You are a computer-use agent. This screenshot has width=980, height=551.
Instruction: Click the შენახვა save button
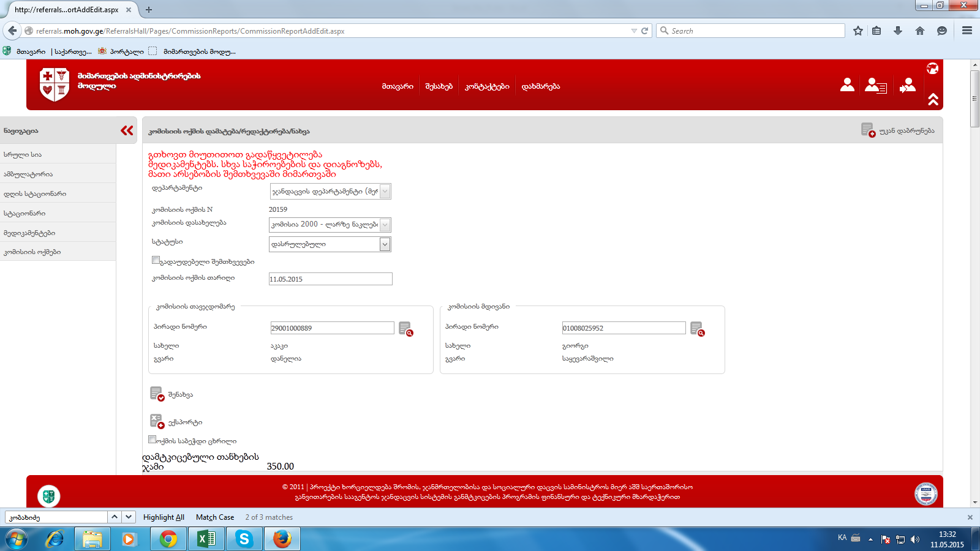point(171,394)
